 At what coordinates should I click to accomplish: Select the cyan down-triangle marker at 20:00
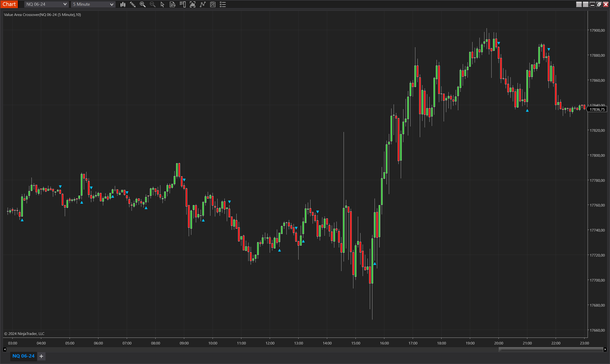(x=499, y=43)
